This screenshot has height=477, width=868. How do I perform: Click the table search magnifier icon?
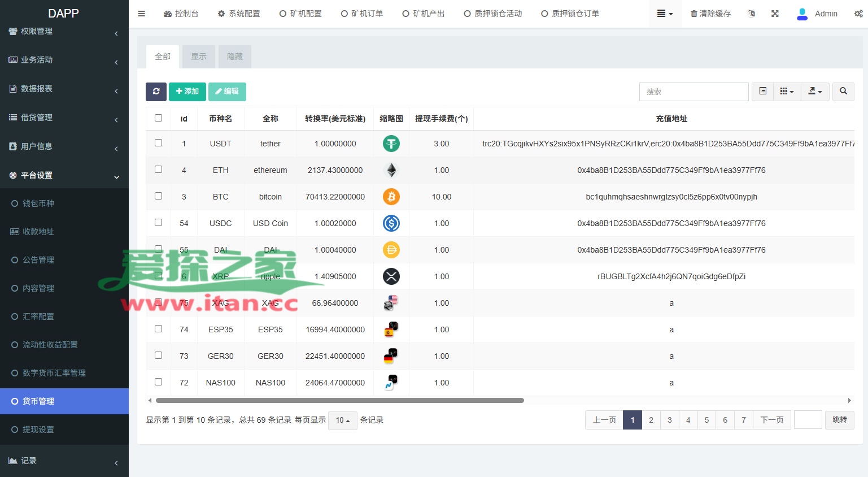[x=843, y=91]
